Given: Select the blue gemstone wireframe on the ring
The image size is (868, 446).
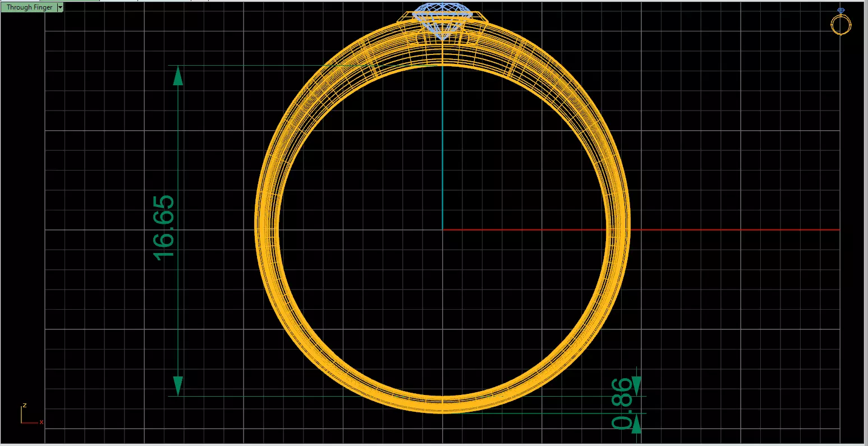Looking at the screenshot, I should (x=443, y=21).
